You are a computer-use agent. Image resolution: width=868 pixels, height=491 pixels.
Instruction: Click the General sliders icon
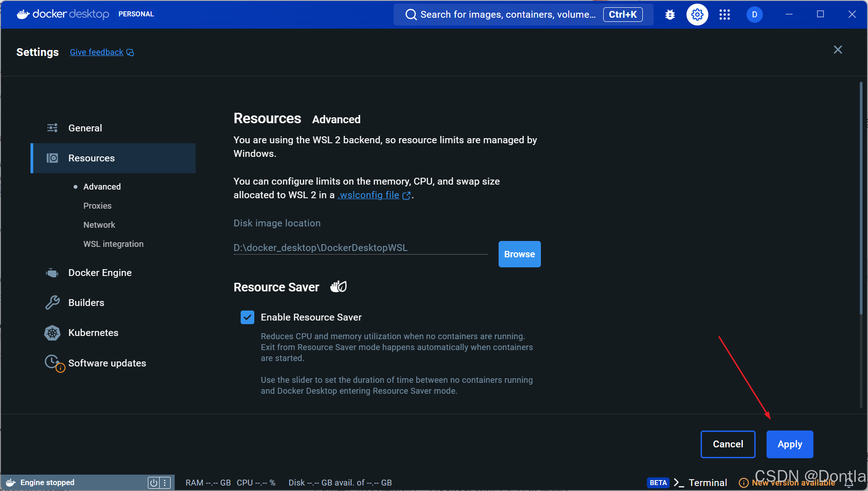52,128
